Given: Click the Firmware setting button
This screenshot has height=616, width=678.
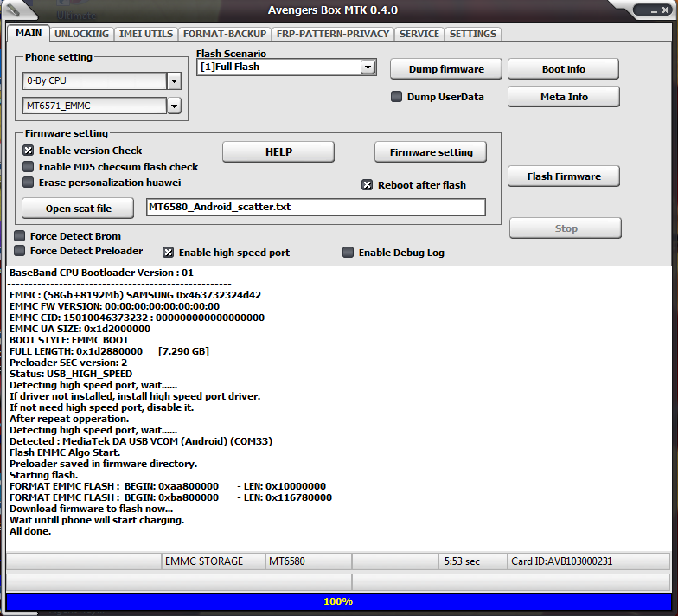Looking at the screenshot, I should pos(431,152).
